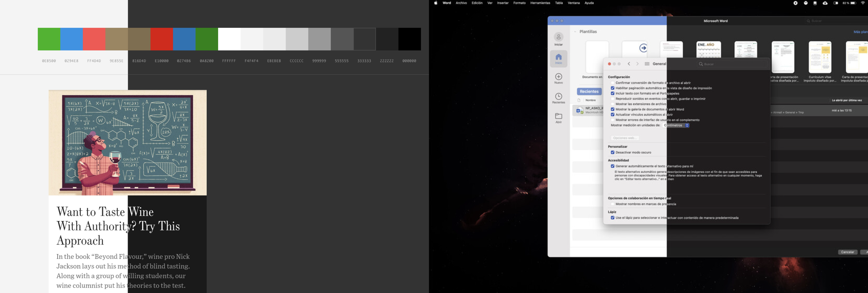Pick the blue 0294E8 color swatch

(x=71, y=39)
